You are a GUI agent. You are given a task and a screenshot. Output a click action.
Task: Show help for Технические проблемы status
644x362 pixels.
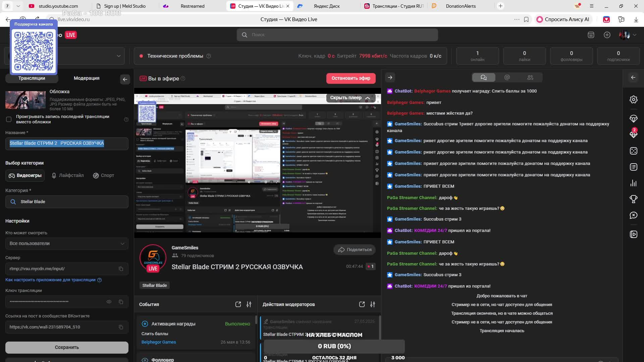click(209, 56)
